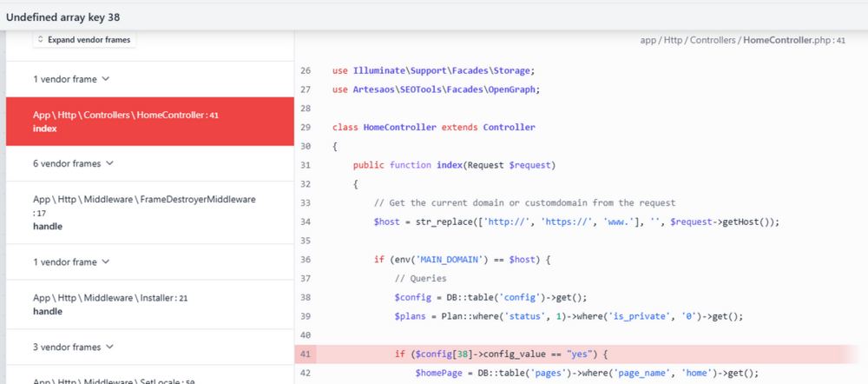Click line number 34 in gutter
Image resolution: width=868 pixels, height=384 pixels.
click(306, 222)
